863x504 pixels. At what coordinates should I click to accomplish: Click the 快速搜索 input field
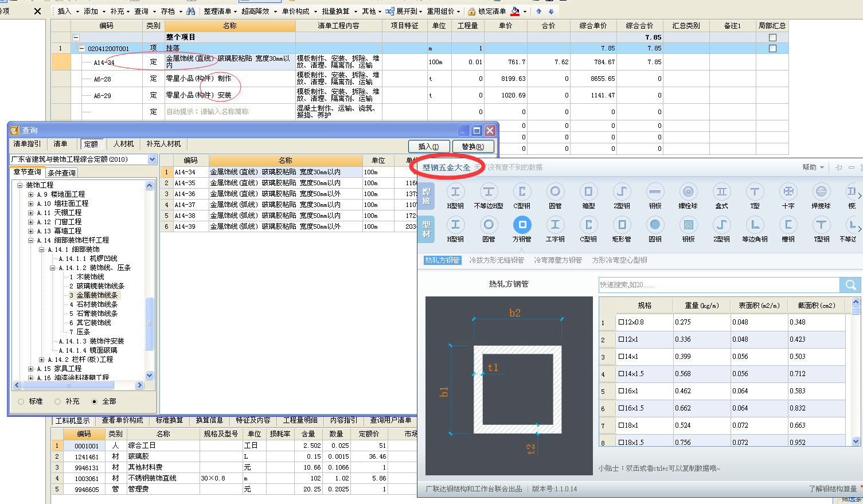[719, 284]
